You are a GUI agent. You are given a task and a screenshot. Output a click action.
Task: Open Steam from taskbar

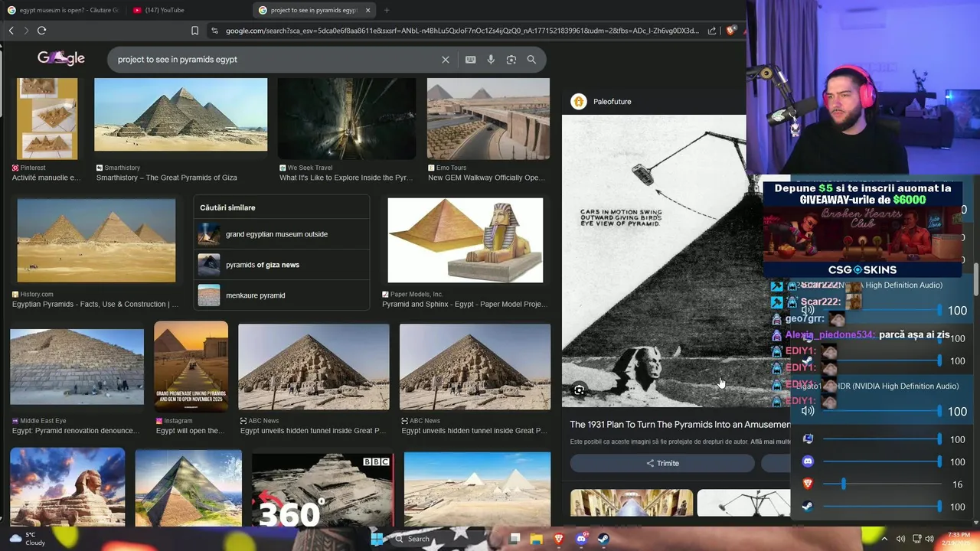[x=603, y=539]
